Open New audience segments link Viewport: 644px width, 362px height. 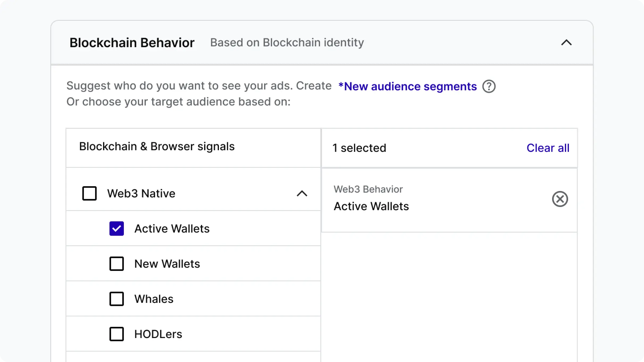click(x=407, y=87)
